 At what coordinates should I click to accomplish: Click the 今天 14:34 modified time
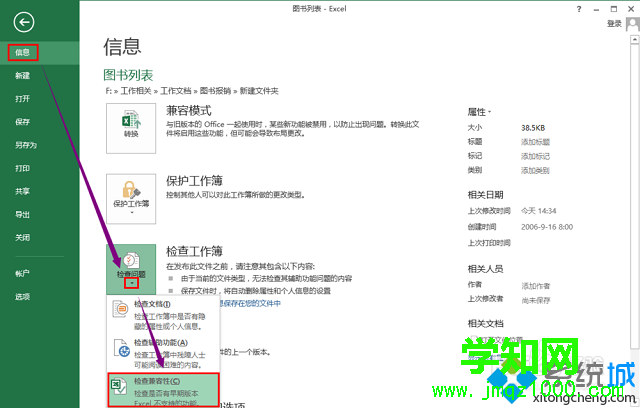coord(539,211)
